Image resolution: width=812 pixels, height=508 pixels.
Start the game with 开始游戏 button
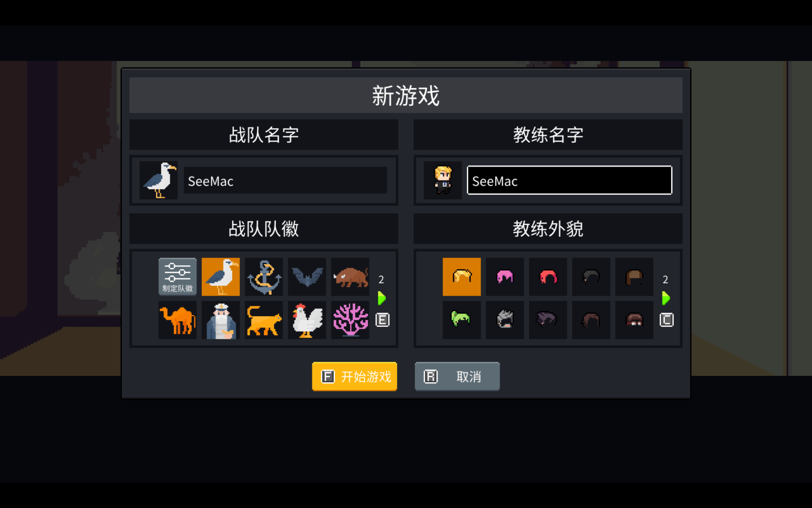point(355,376)
